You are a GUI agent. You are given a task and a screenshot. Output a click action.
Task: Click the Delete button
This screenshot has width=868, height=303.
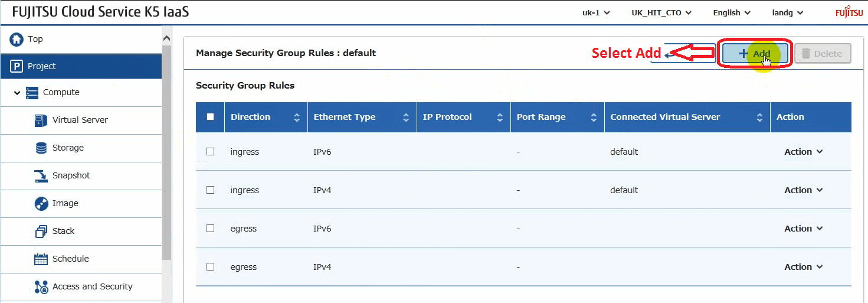(822, 54)
